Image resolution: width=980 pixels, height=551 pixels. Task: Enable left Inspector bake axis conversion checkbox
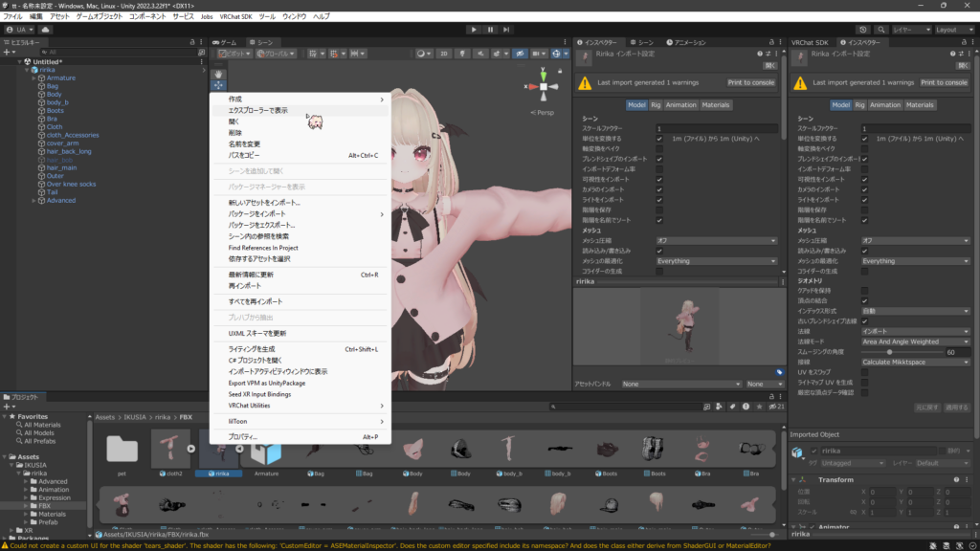(x=659, y=148)
